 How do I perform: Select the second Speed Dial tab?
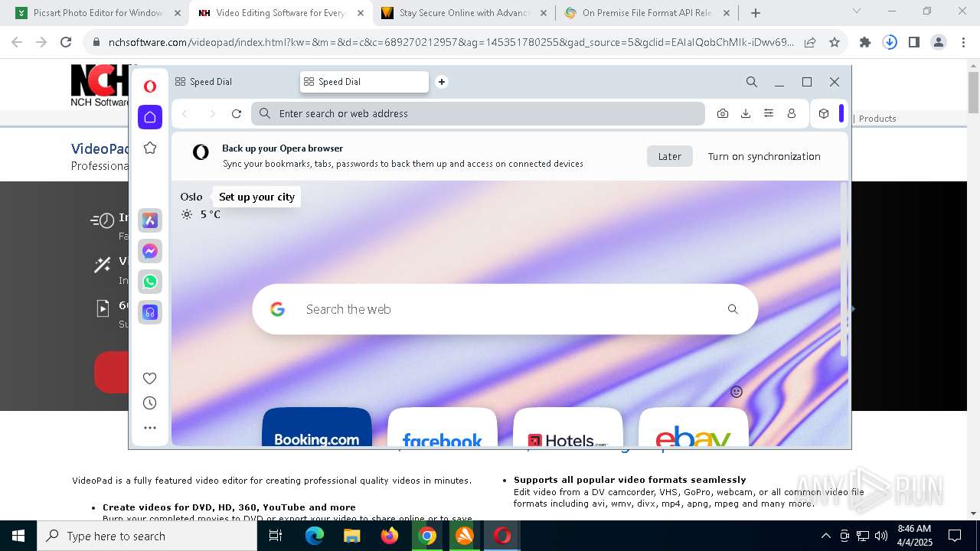(x=364, y=82)
